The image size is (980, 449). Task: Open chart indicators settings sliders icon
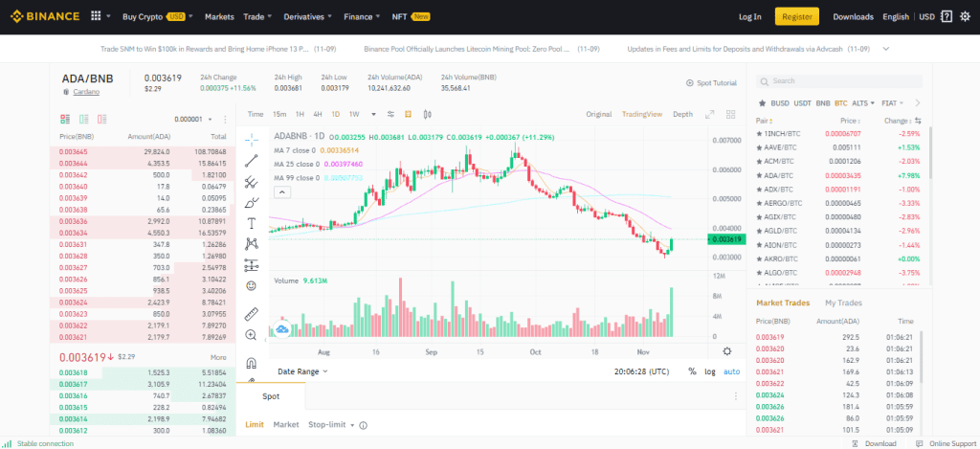(x=390, y=115)
